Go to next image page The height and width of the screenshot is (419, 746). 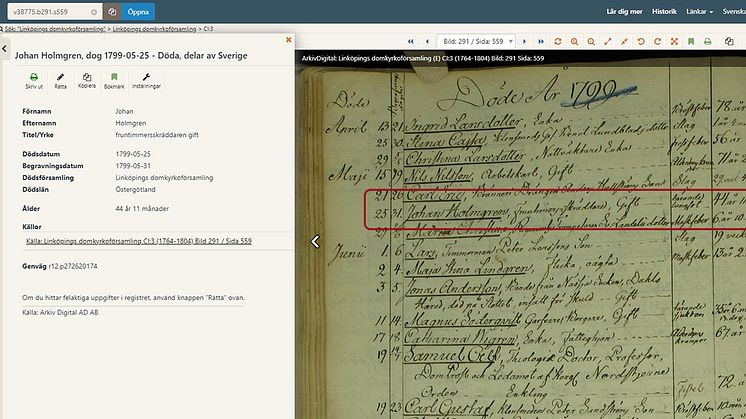(524, 41)
